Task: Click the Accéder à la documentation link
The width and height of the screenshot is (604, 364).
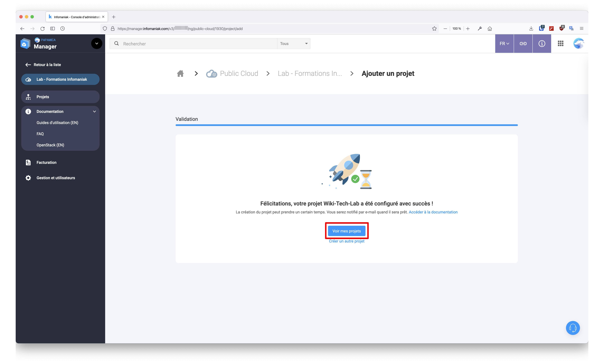Action: pyautogui.click(x=433, y=212)
